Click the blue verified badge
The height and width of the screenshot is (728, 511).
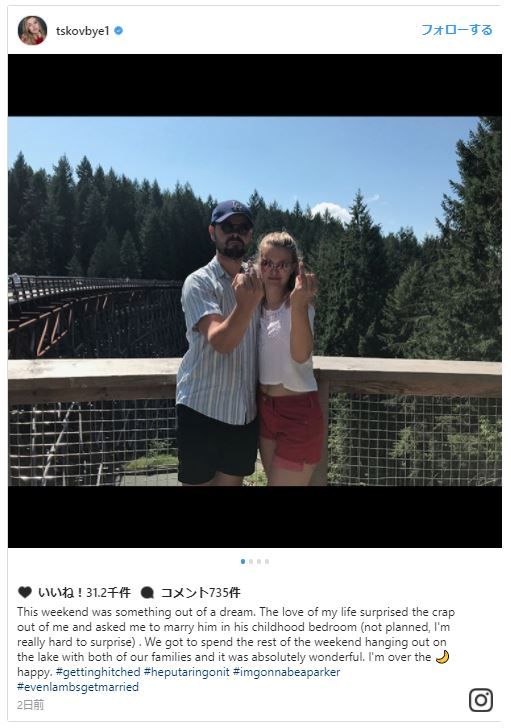[118, 31]
